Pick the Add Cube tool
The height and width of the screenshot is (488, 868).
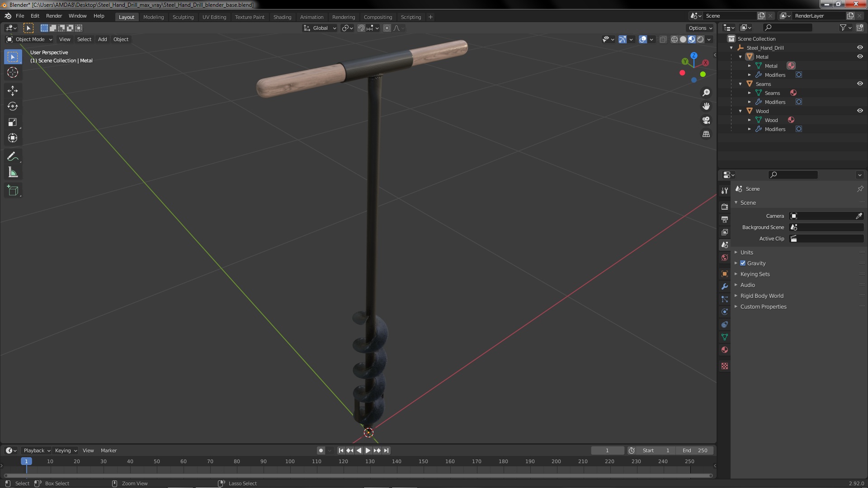13,191
